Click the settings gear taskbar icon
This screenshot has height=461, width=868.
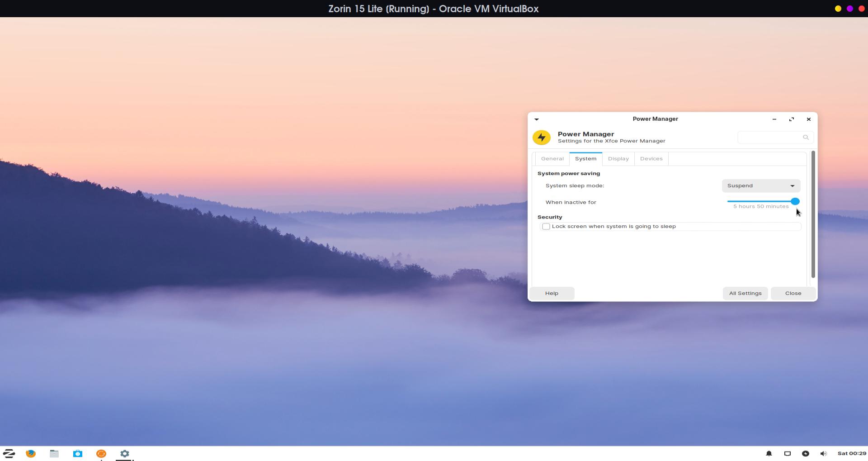click(125, 453)
